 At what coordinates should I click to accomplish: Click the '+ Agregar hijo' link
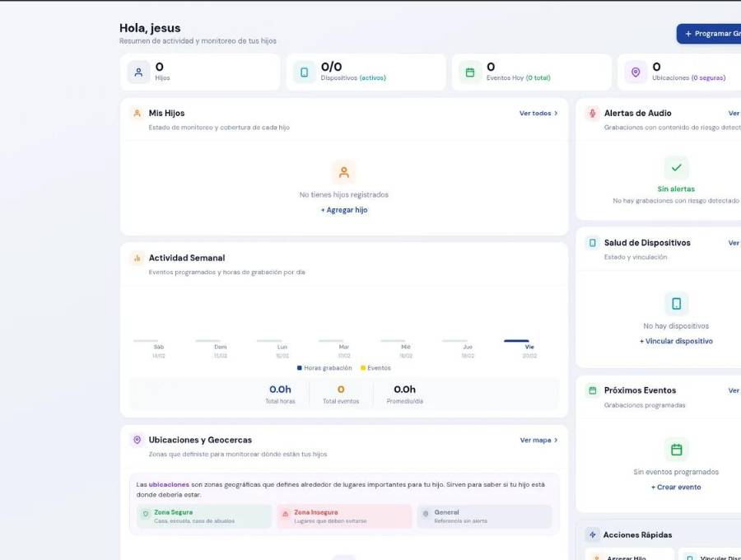[x=344, y=210]
